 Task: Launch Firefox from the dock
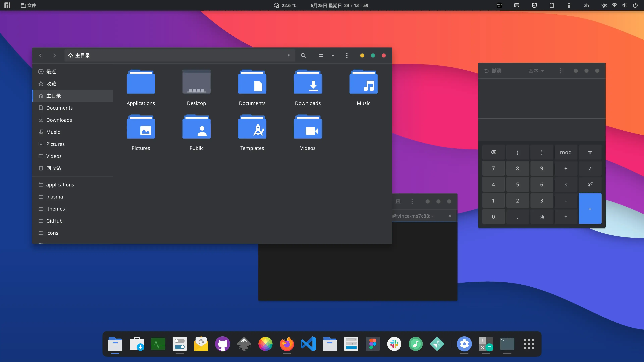point(287,344)
